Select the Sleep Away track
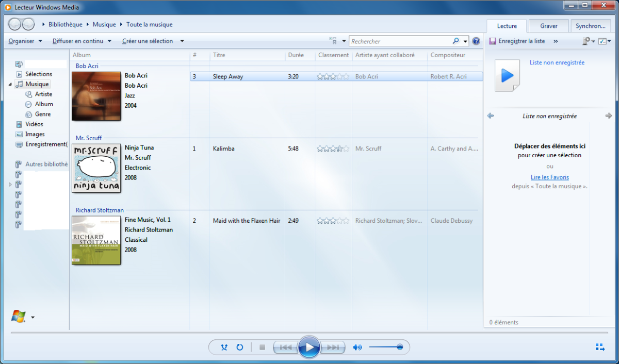The width and height of the screenshot is (619, 364). click(x=336, y=76)
